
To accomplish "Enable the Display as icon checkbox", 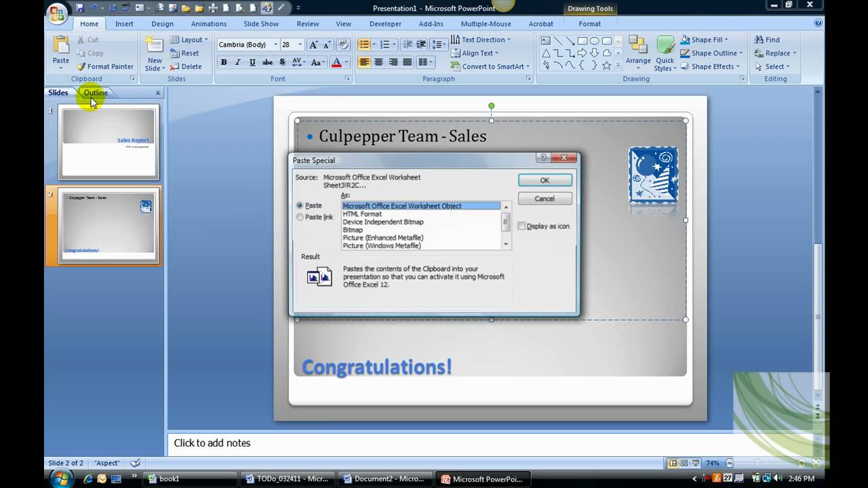I will tap(521, 226).
